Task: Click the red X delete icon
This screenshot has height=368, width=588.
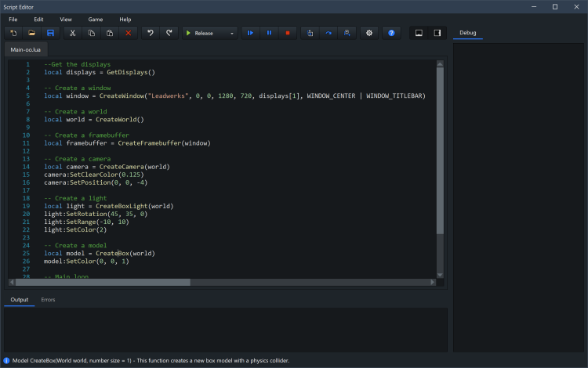Action: click(x=129, y=33)
